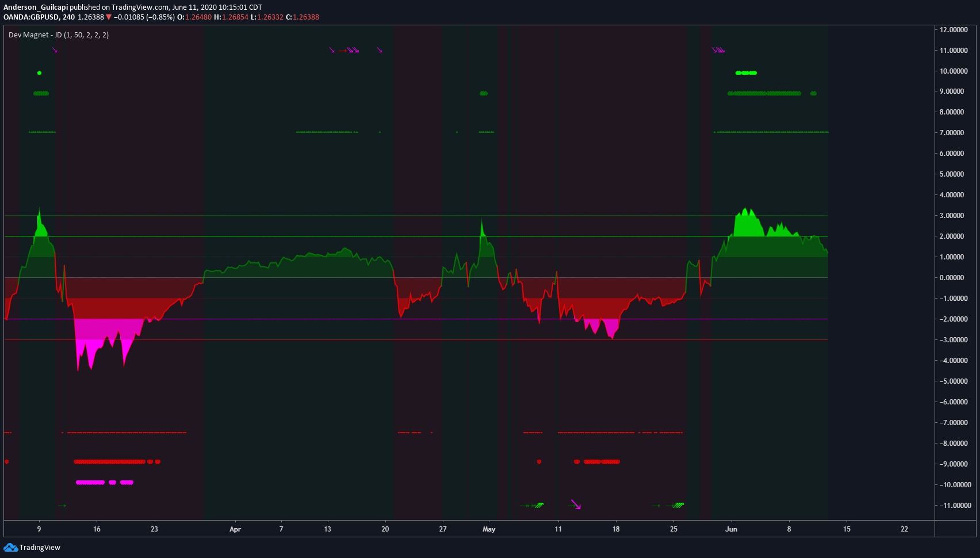Select the 10.00000 price axis label
Image resolution: width=980 pixels, height=558 pixels.
tap(954, 71)
